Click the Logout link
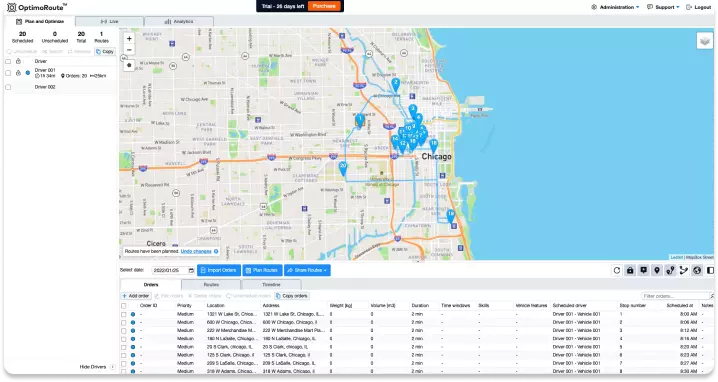The height and width of the screenshot is (382, 718). (x=698, y=7)
